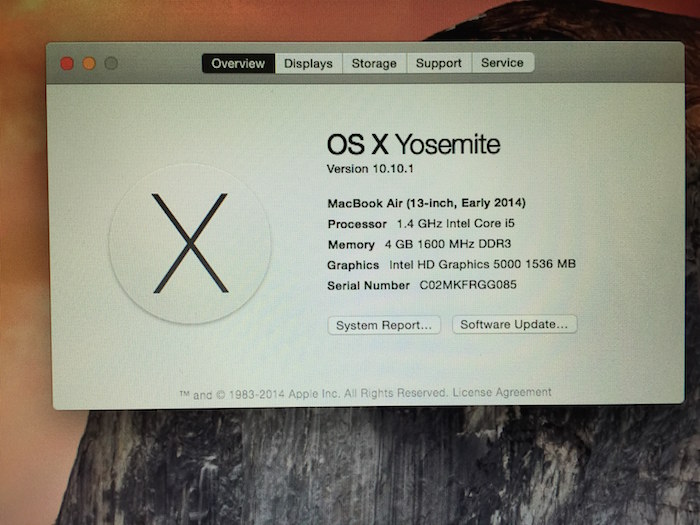Image resolution: width=700 pixels, height=525 pixels.
Task: Click the Software Update... button
Action: coord(514,324)
